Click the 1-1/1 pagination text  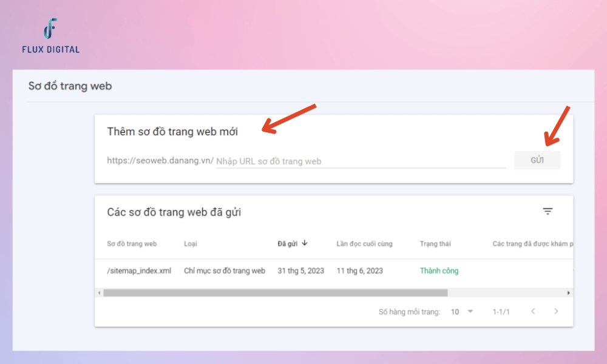[x=501, y=312]
